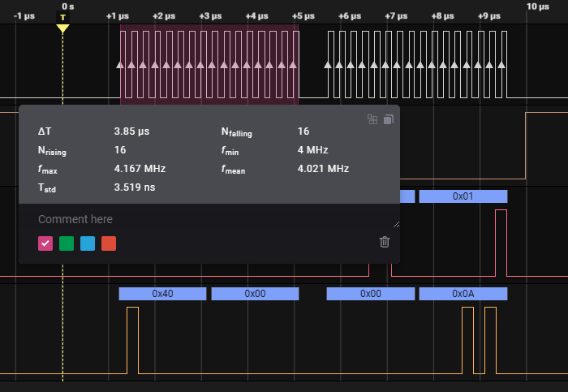568x392 pixels.
Task: Select the blue color swatch
Action: [88, 243]
